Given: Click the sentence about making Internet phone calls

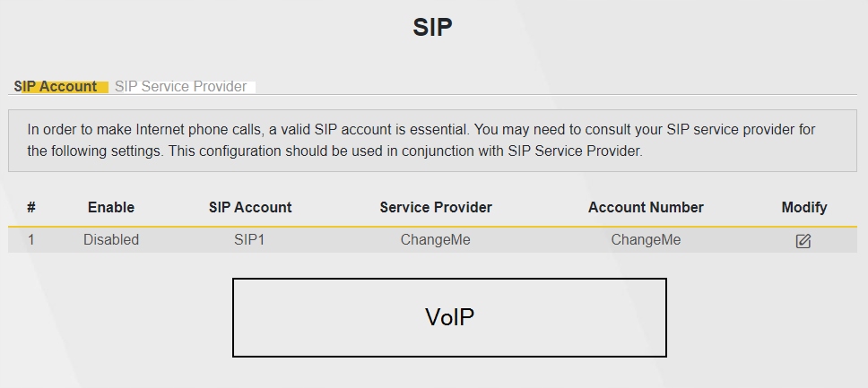Looking at the screenshot, I should coord(421,130).
